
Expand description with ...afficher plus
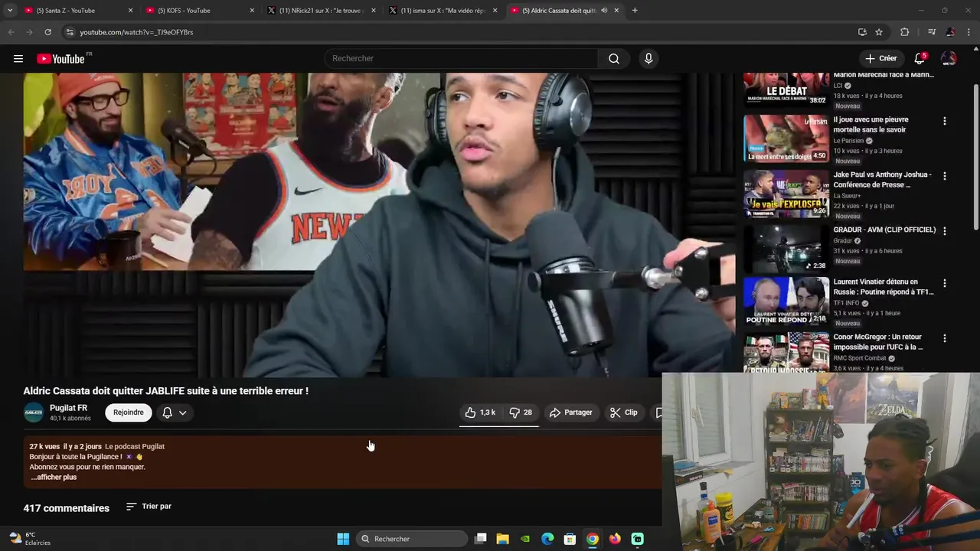pyautogui.click(x=54, y=477)
